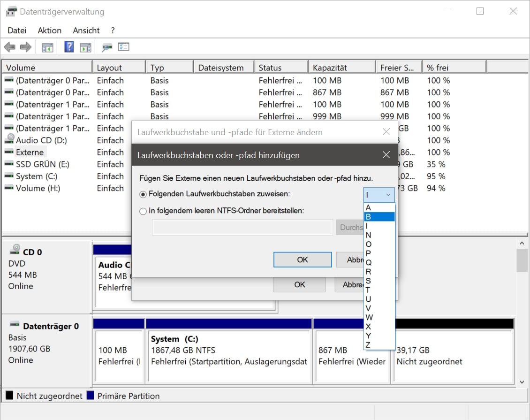Choose drive letter S from list
Screen dimensions: 530x420
379,281
